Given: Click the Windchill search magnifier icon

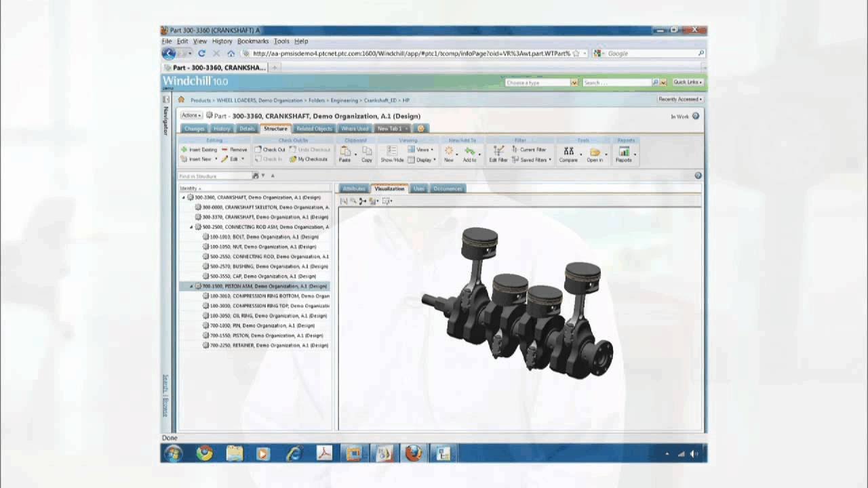Looking at the screenshot, I should (x=656, y=82).
